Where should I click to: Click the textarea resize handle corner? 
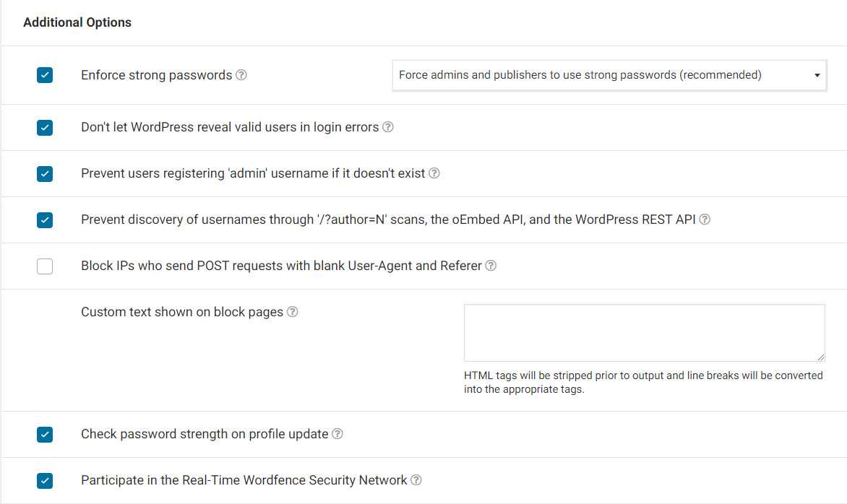821,357
